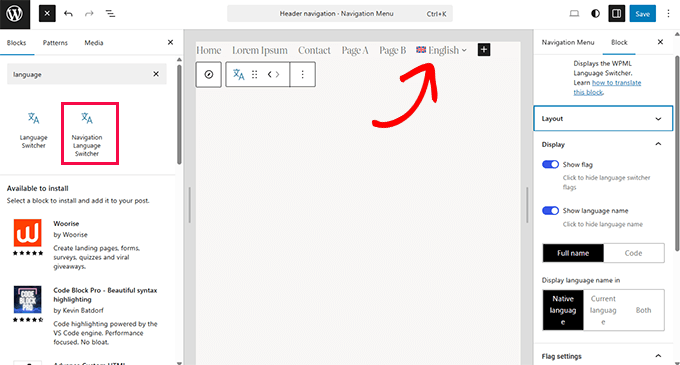Viewport: 680px width, 365px height.
Task: Click the Woorise plugin title
Action: [x=66, y=224]
